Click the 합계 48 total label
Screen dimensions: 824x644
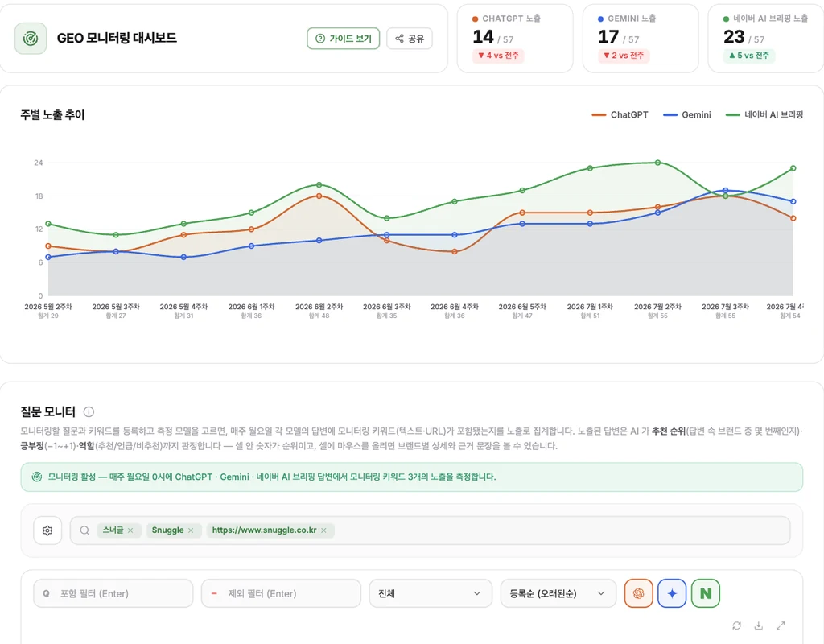coord(319,316)
